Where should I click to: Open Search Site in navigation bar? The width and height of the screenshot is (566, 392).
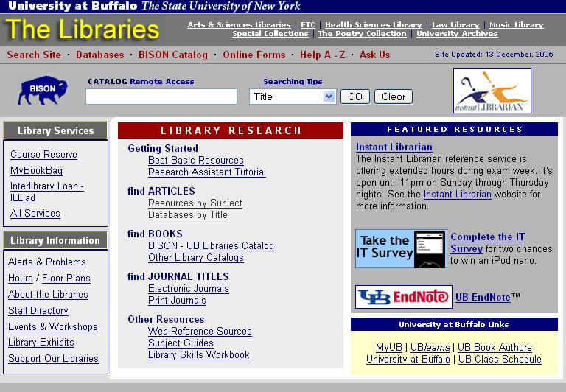[34, 55]
